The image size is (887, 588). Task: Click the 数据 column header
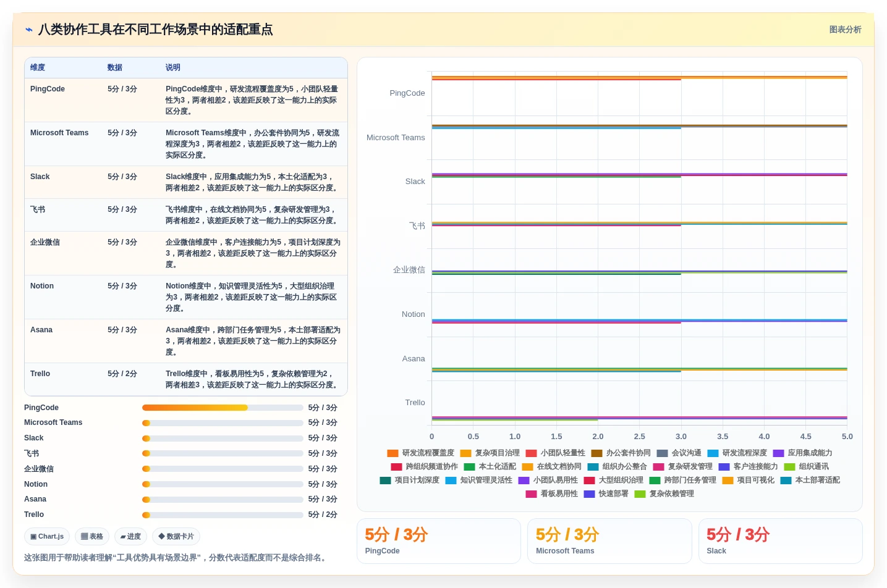pos(115,68)
